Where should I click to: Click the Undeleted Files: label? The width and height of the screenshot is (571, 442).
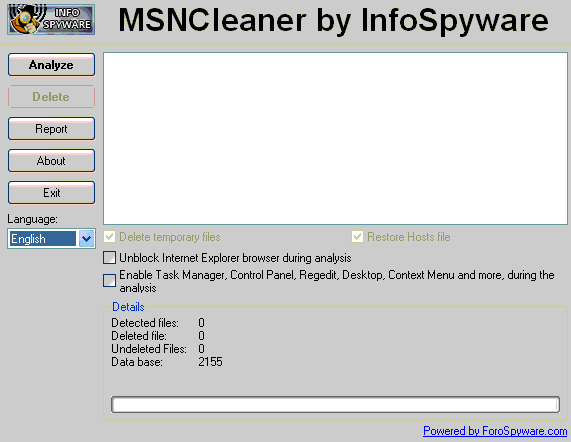click(x=149, y=349)
